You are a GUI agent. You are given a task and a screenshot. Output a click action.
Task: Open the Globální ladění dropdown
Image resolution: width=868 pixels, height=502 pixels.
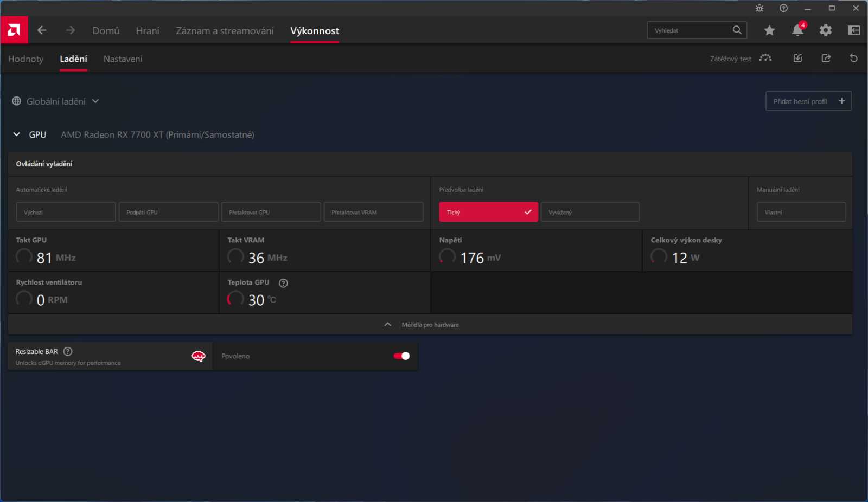[x=56, y=101]
